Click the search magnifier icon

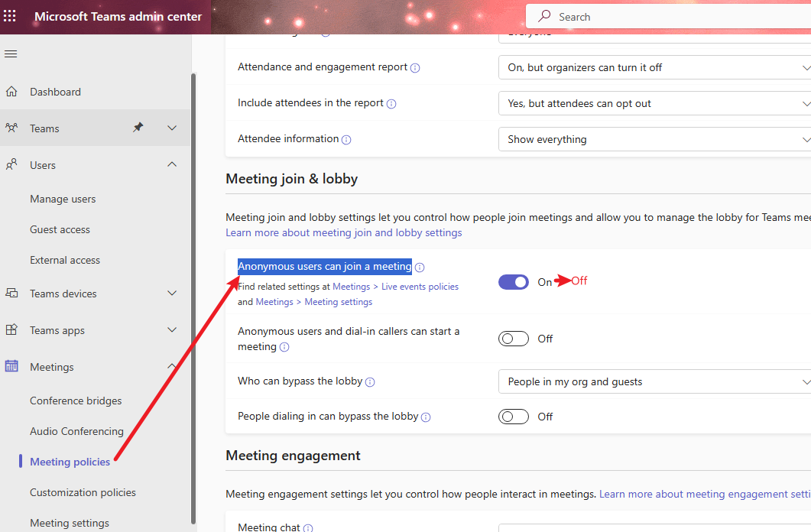point(544,16)
